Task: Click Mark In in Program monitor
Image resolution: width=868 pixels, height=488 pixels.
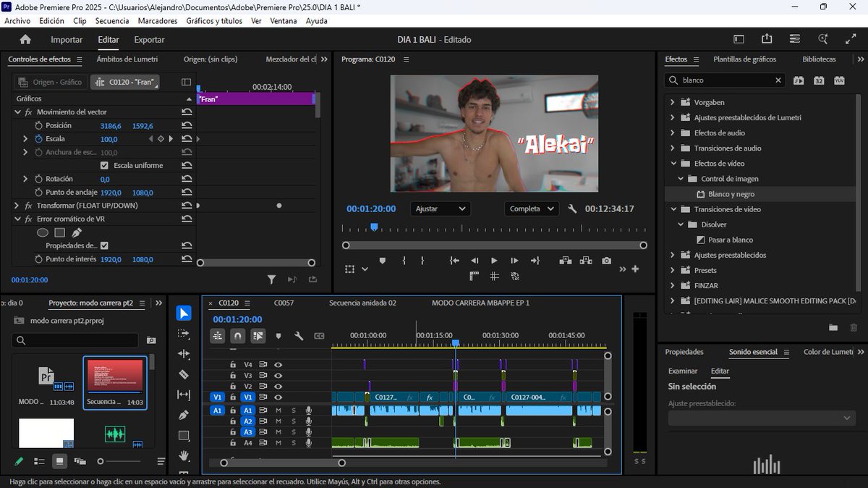Action: (404, 261)
